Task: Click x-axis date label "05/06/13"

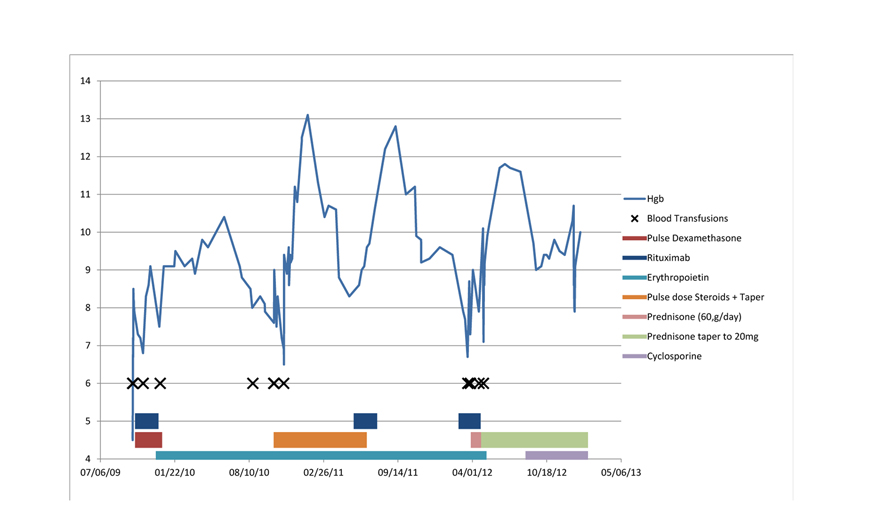Action: pyautogui.click(x=621, y=473)
